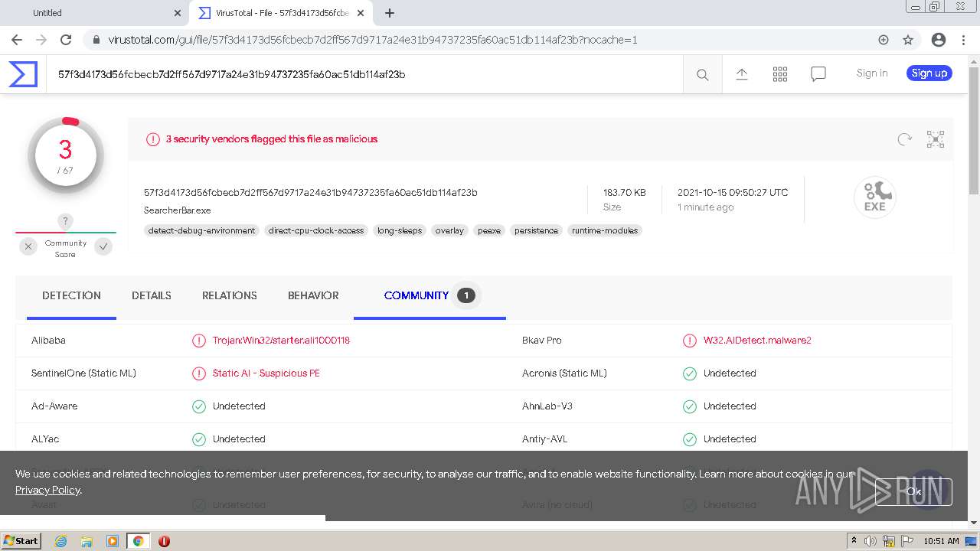The image size is (980, 551).
Task: Click the hash search input field
Action: point(364,74)
